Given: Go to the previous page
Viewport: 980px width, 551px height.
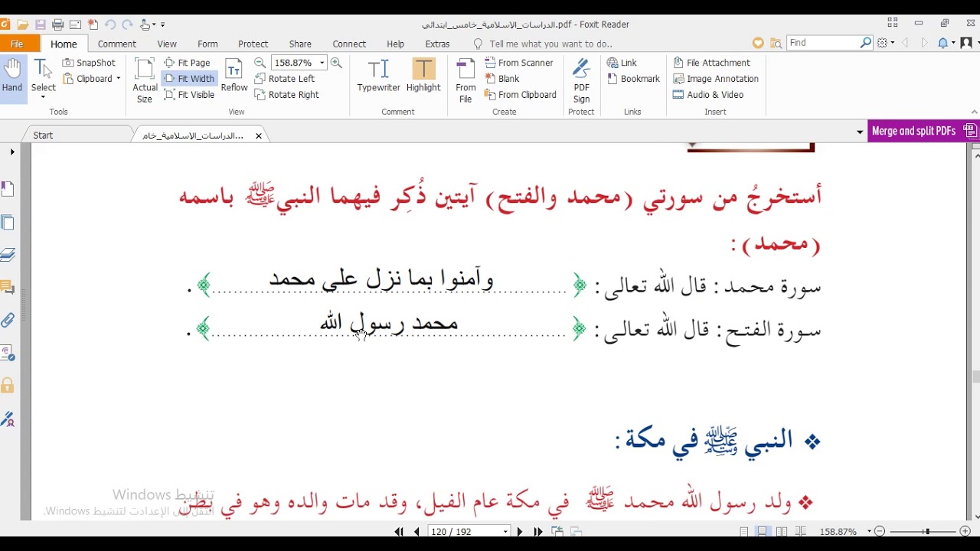Looking at the screenshot, I should 416,531.
